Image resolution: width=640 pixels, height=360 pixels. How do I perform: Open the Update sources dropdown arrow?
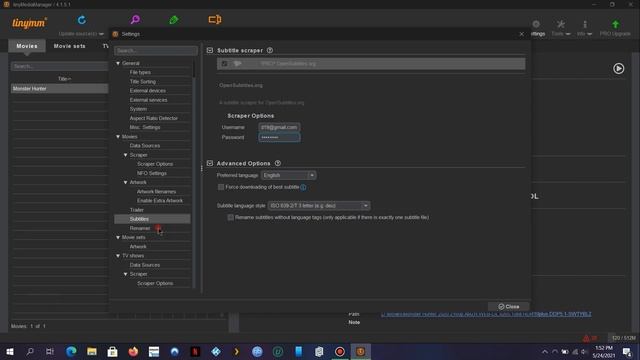(101, 34)
